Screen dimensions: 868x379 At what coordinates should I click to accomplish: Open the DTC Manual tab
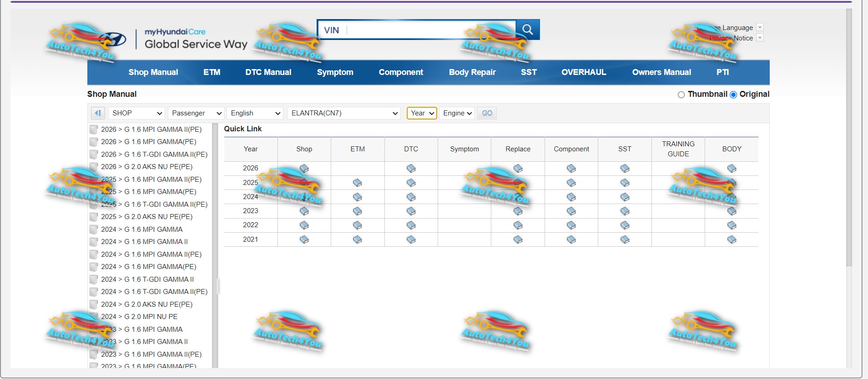[268, 72]
